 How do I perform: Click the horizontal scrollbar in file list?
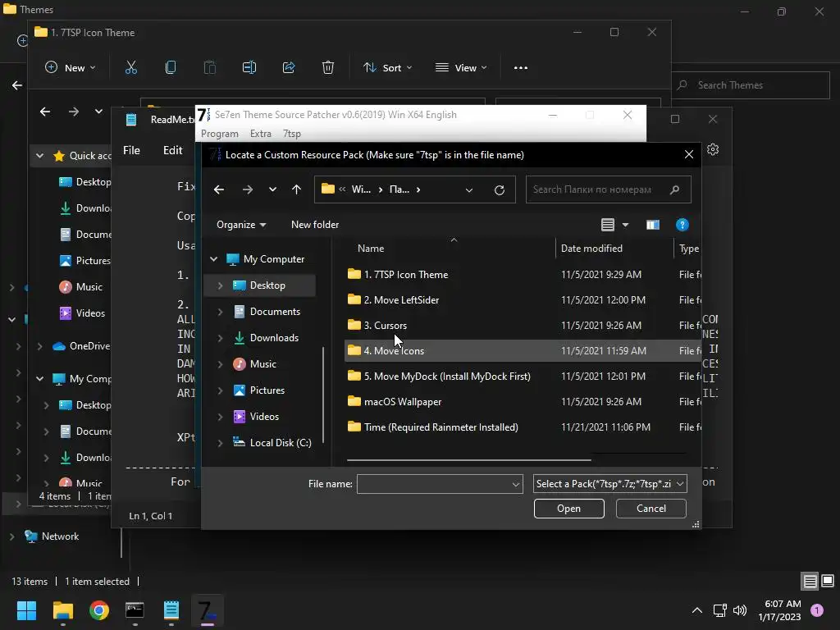[x=468, y=459]
